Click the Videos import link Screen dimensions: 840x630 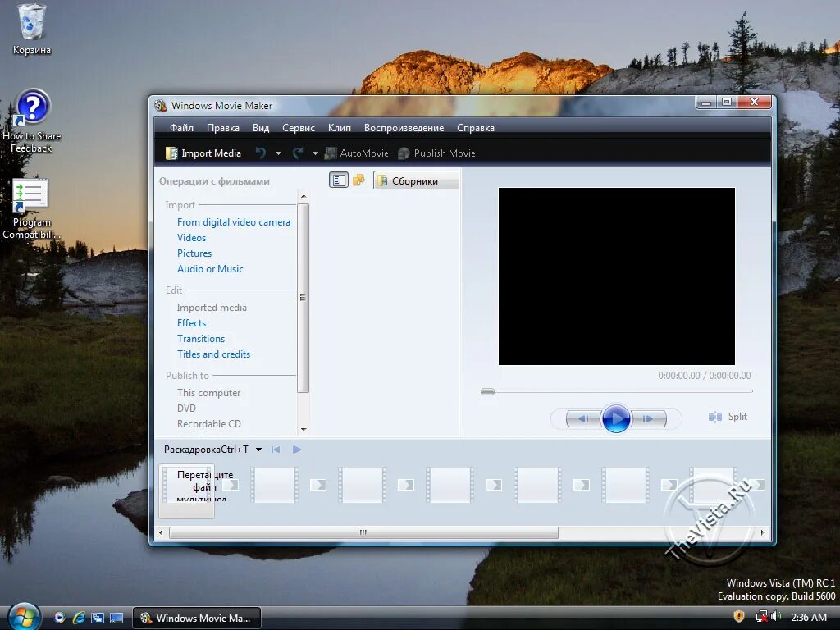point(191,237)
